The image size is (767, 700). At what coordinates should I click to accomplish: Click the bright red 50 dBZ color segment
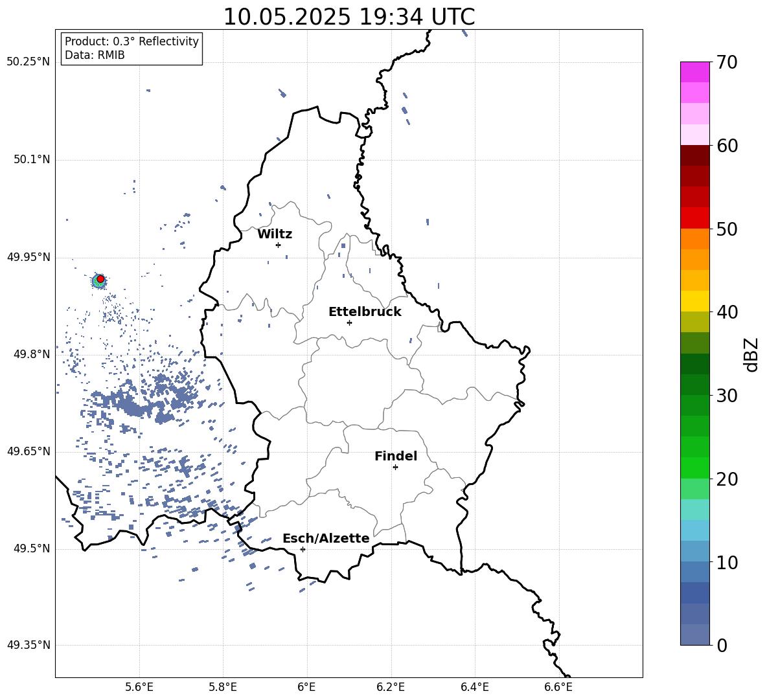click(x=694, y=218)
